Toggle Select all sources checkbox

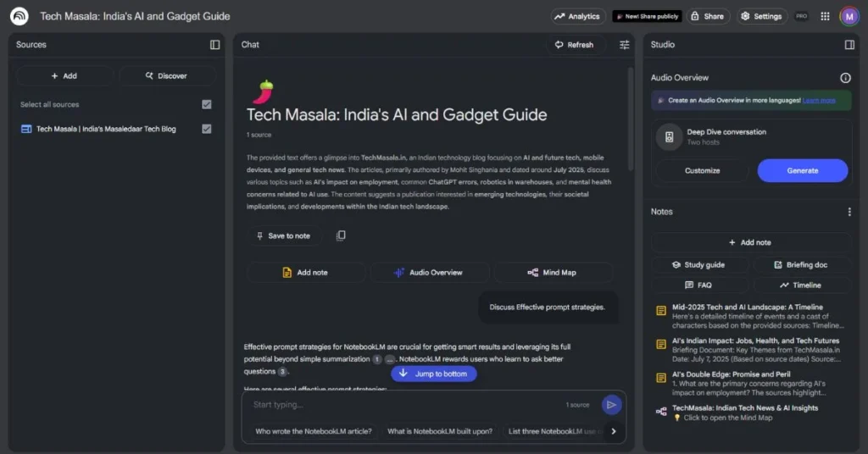pyautogui.click(x=207, y=104)
